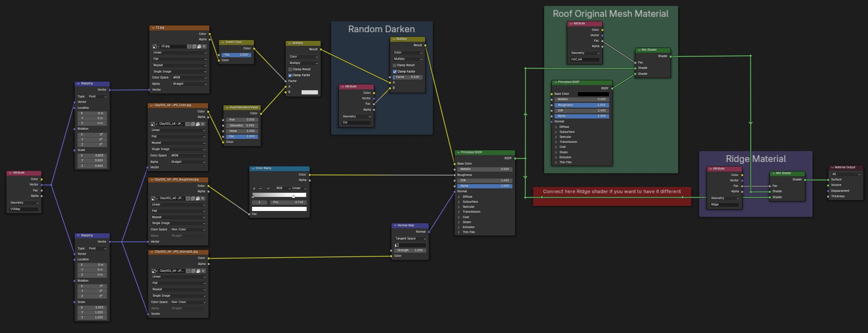Add a color stop in Color Ramp
Screen dimensions: 868x333
coord(254,188)
